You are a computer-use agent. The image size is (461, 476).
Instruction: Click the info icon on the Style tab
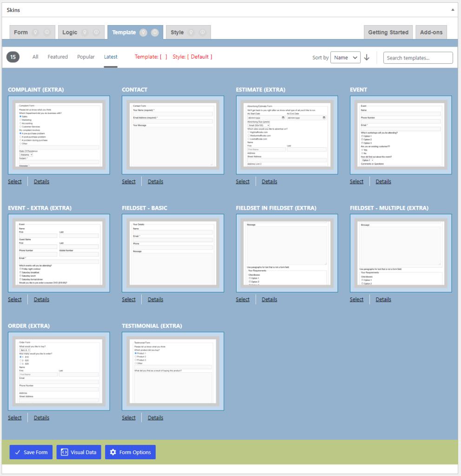tap(203, 32)
